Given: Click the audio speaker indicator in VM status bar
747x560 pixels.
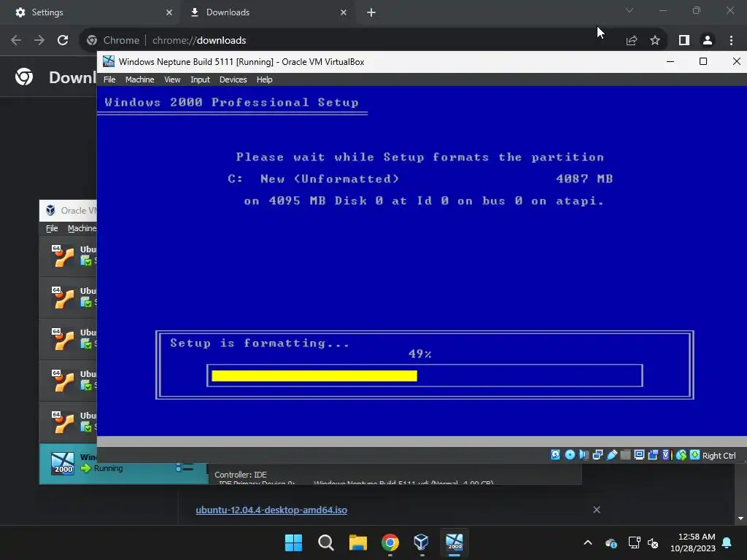Looking at the screenshot, I should coord(584,455).
